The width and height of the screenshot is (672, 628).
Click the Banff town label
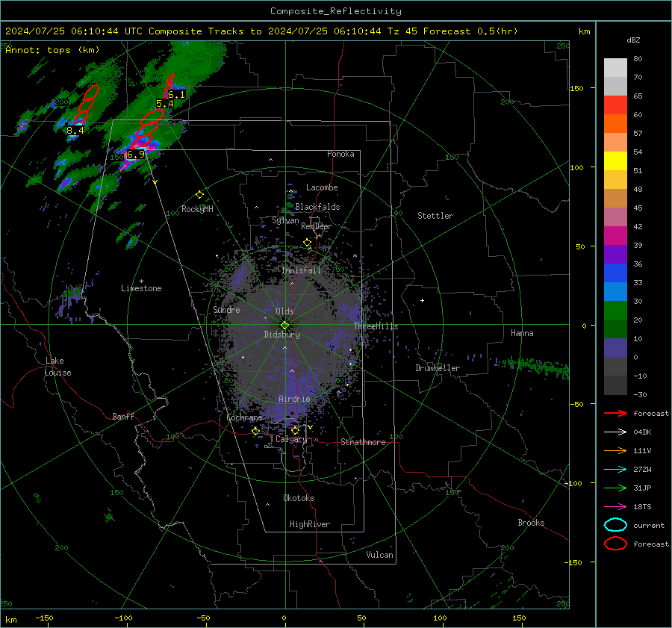click(x=123, y=417)
